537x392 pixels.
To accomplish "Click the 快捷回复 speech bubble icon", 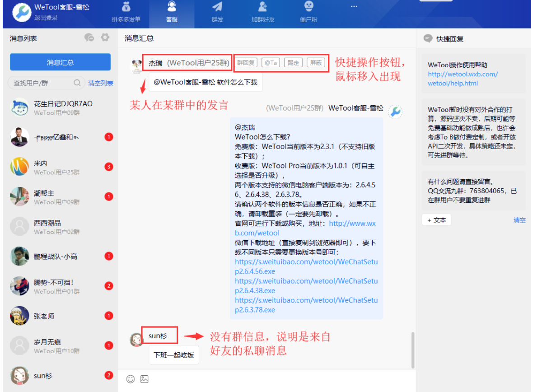I will click(428, 38).
